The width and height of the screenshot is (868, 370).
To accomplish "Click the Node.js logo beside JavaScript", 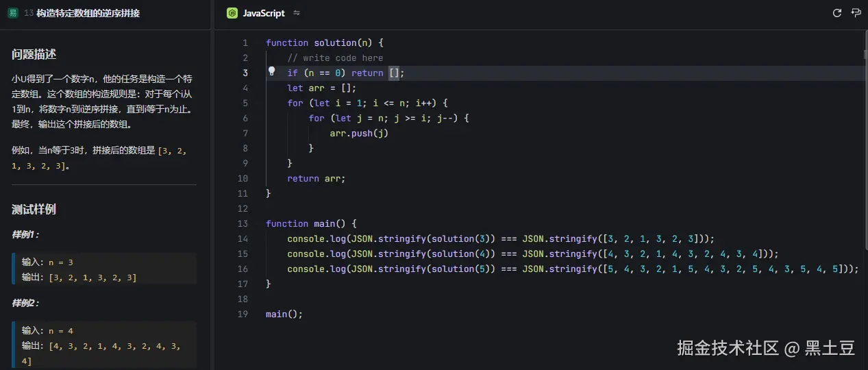I will tap(232, 13).
